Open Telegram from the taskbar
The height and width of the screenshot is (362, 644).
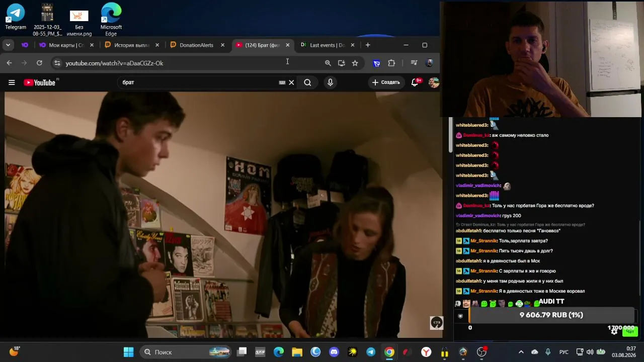point(371,352)
